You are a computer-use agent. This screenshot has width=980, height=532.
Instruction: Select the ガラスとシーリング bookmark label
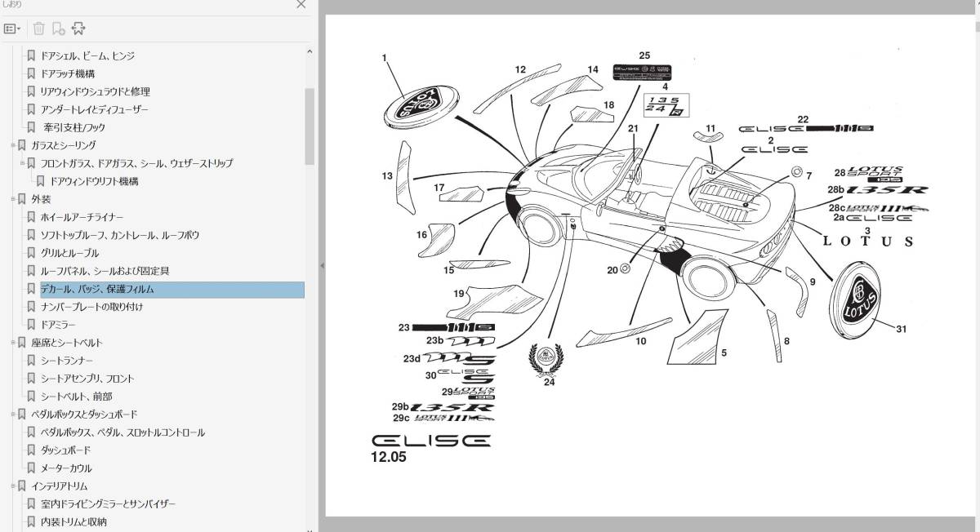[63, 146]
